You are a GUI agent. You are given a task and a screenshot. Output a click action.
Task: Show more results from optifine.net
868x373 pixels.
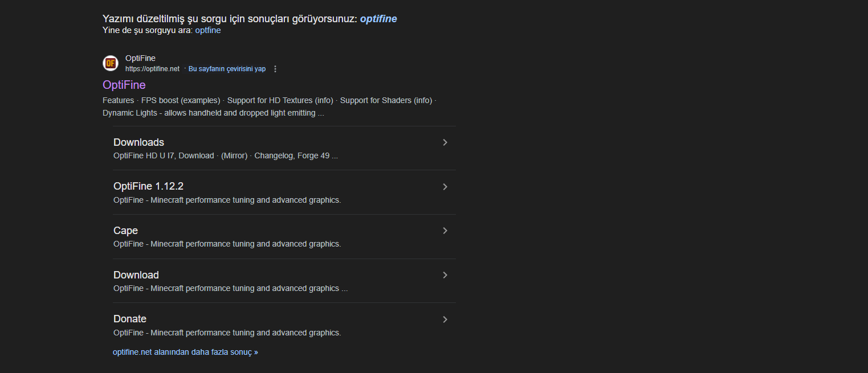click(185, 352)
